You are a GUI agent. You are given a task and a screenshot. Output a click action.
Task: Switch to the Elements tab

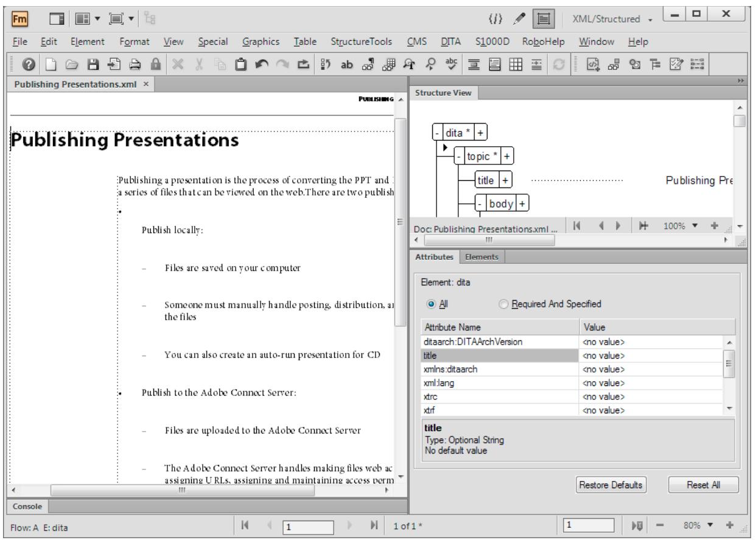coord(483,257)
